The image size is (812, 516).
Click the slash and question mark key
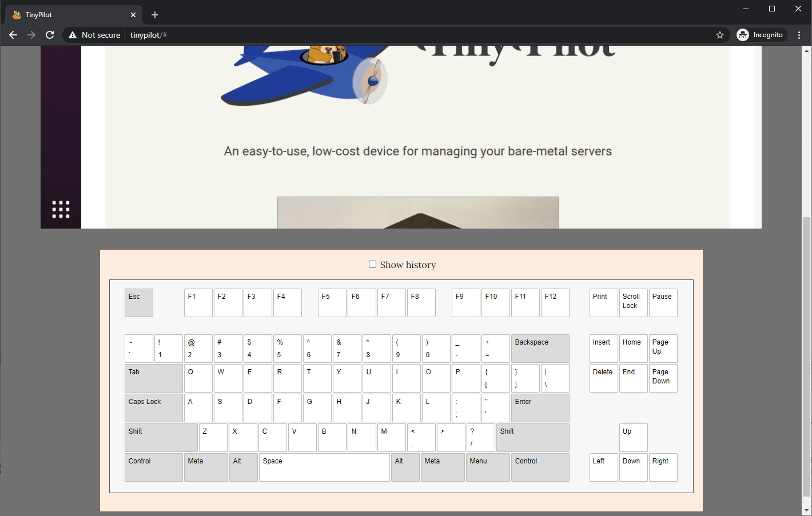pos(481,438)
